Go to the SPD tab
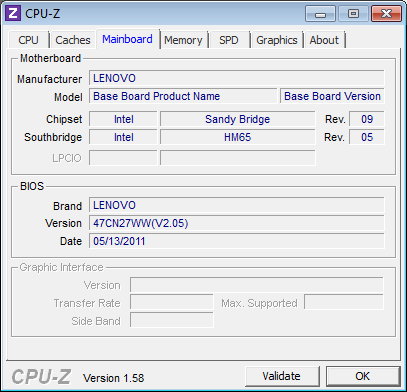 (x=229, y=40)
